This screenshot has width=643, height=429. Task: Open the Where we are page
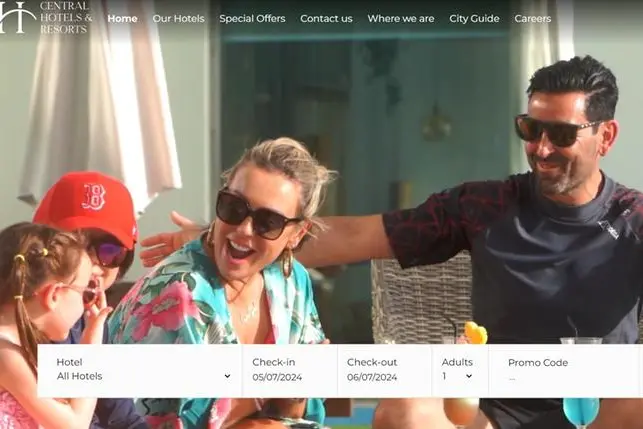point(400,18)
